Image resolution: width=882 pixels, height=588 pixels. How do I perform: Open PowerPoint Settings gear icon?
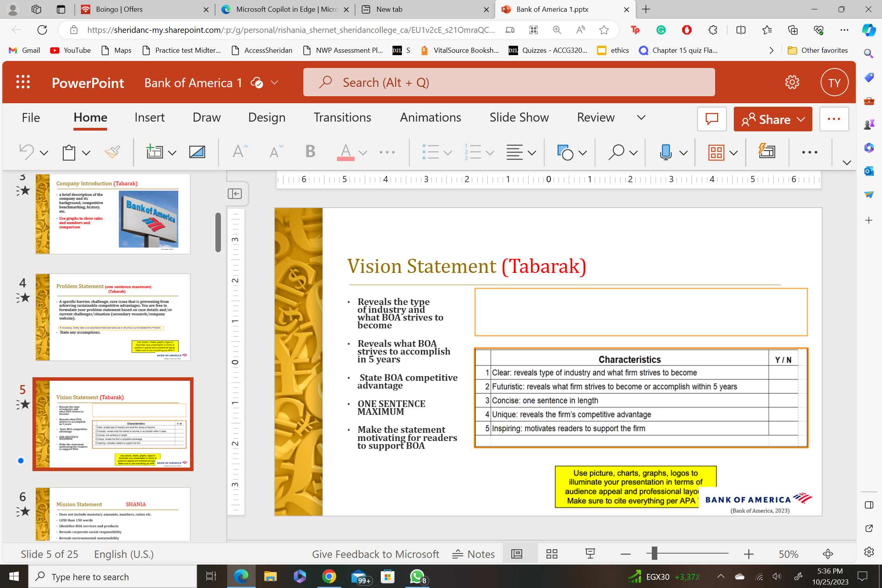click(x=792, y=82)
